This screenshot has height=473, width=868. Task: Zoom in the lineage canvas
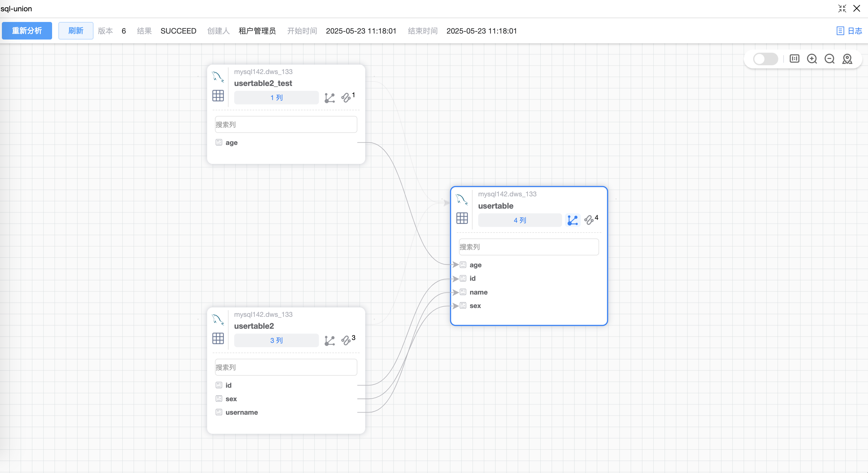812,59
